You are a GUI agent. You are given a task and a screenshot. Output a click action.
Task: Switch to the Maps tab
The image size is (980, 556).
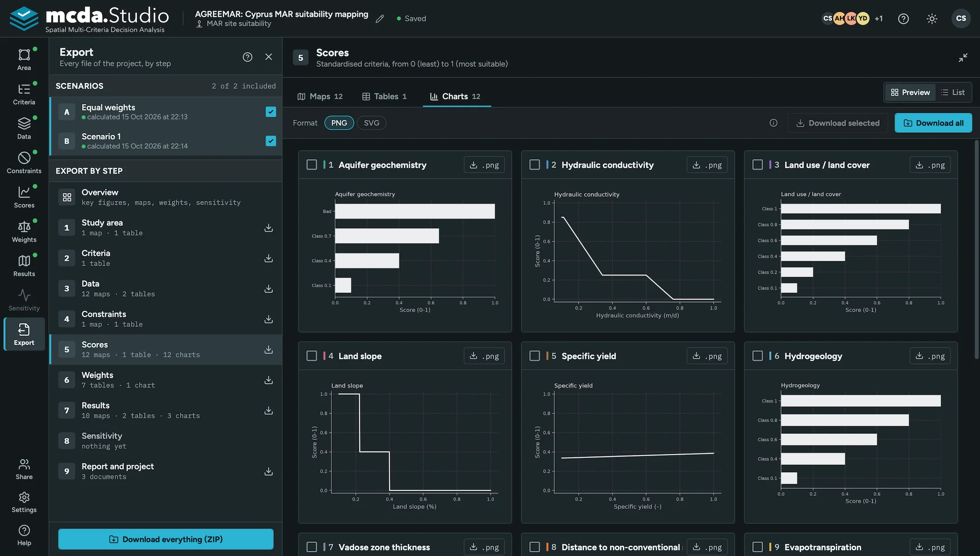pyautogui.click(x=320, y=97)
